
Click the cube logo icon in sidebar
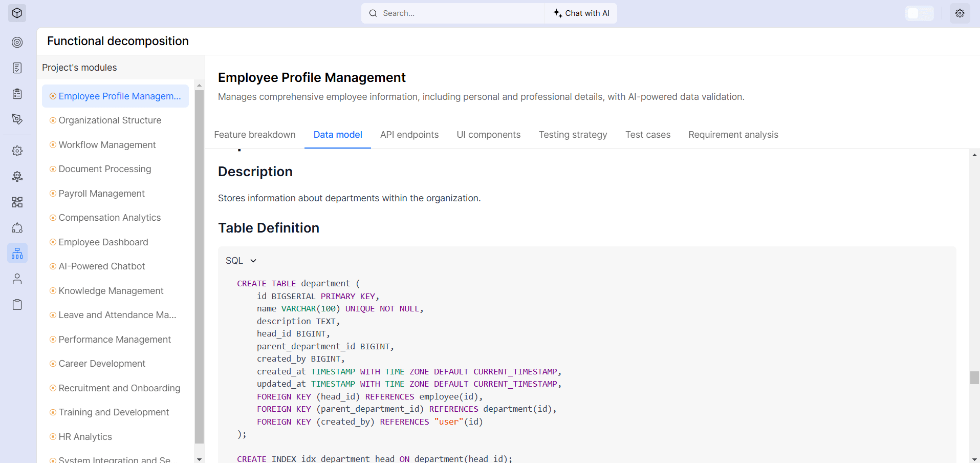click(17, 13)
